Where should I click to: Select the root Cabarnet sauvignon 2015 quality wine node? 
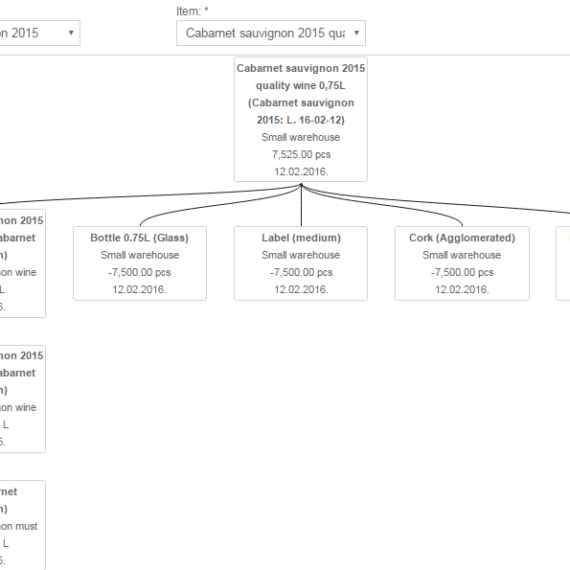tap(301, 119)
